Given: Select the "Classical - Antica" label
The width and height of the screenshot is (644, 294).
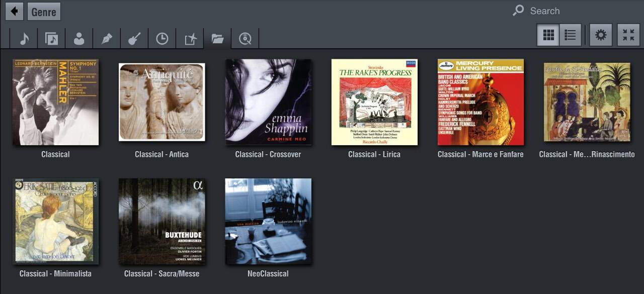Looking at the screenshot, I should click(x=162, y=154).
